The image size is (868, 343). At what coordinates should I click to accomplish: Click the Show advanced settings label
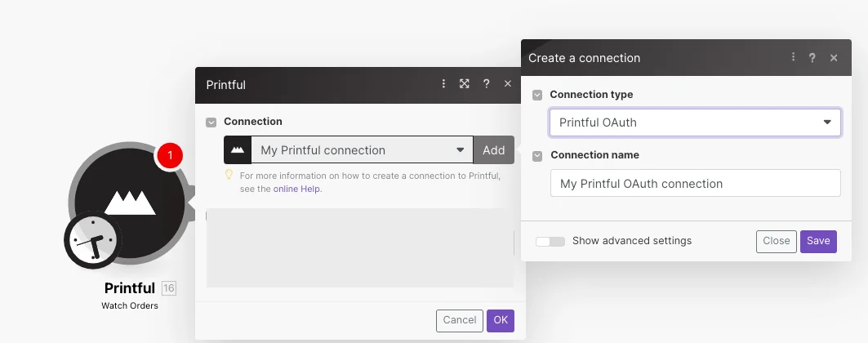pyautogui.click(x=632, y=241)
